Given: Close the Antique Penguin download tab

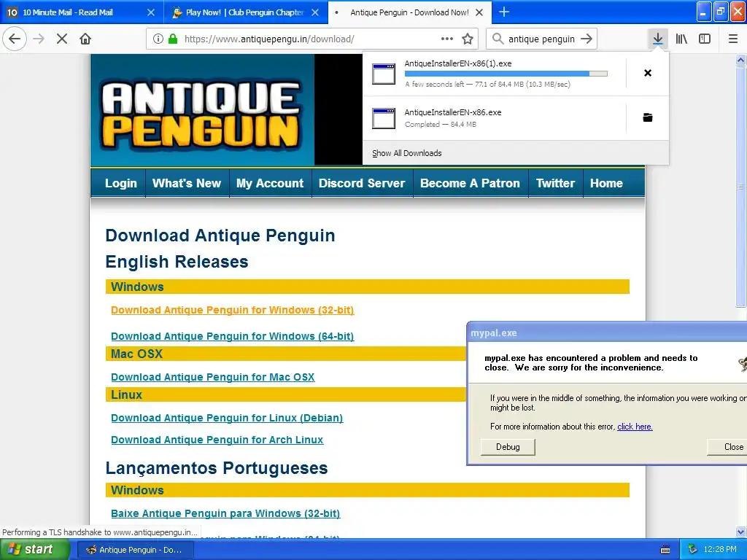Looking at the screenshot, I should point(479,12).
